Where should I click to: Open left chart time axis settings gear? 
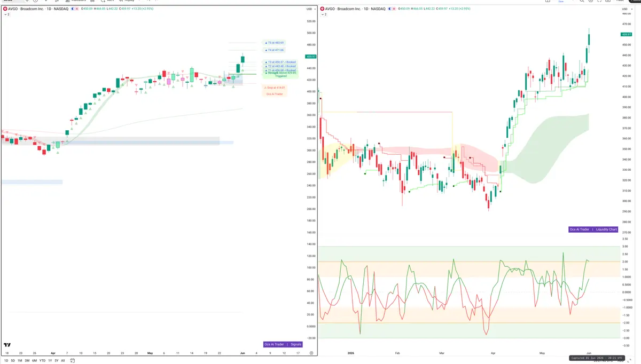point(311,353)
